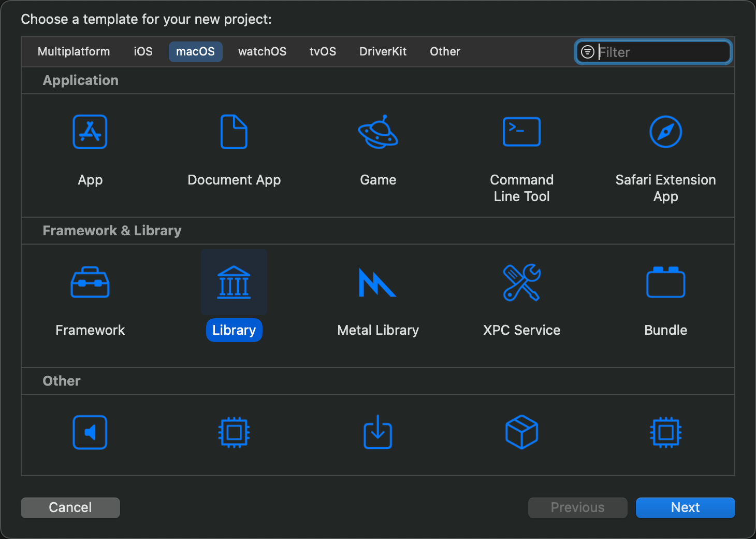Click the Document App label

coord(234,180)
